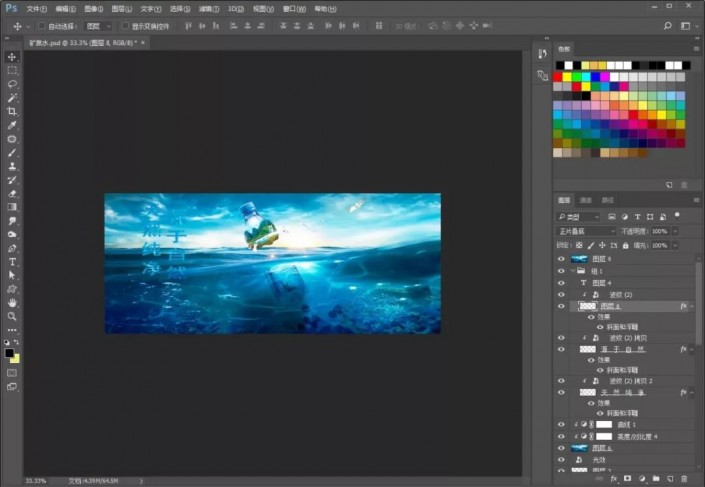
Task: Select the Lasso tool
Action: pyautogui.click(x=12, y=84)
